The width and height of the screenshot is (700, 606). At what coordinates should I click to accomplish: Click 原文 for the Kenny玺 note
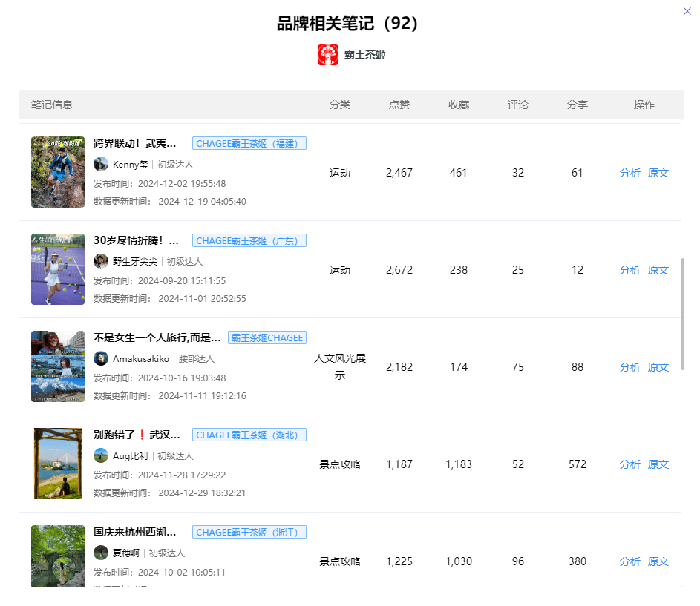pos(658,173)
